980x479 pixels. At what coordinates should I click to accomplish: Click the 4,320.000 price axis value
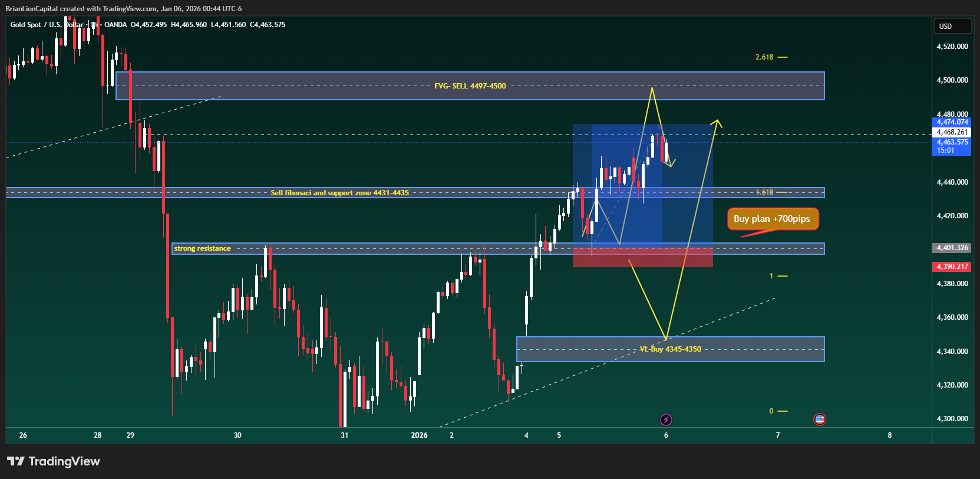[x=952, y=385]
